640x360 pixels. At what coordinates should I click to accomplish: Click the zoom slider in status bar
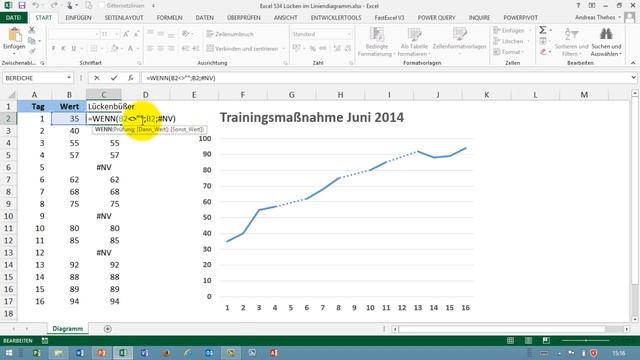(x=586, y=340)
